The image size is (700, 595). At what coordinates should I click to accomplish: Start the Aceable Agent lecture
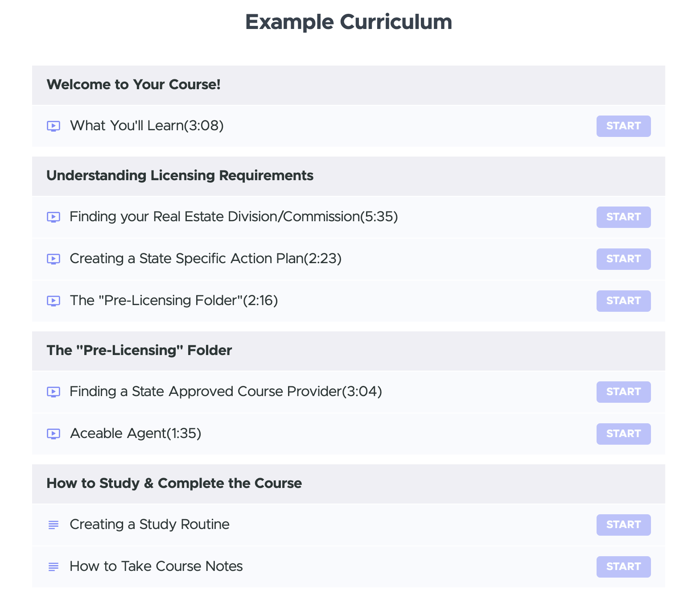click(623, 434)
